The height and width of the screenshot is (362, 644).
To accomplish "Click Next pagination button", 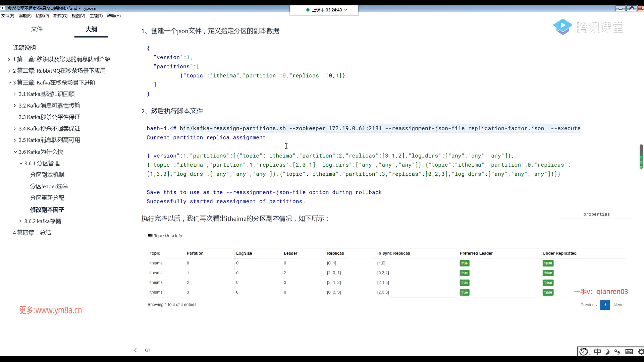I will [618, 305].
